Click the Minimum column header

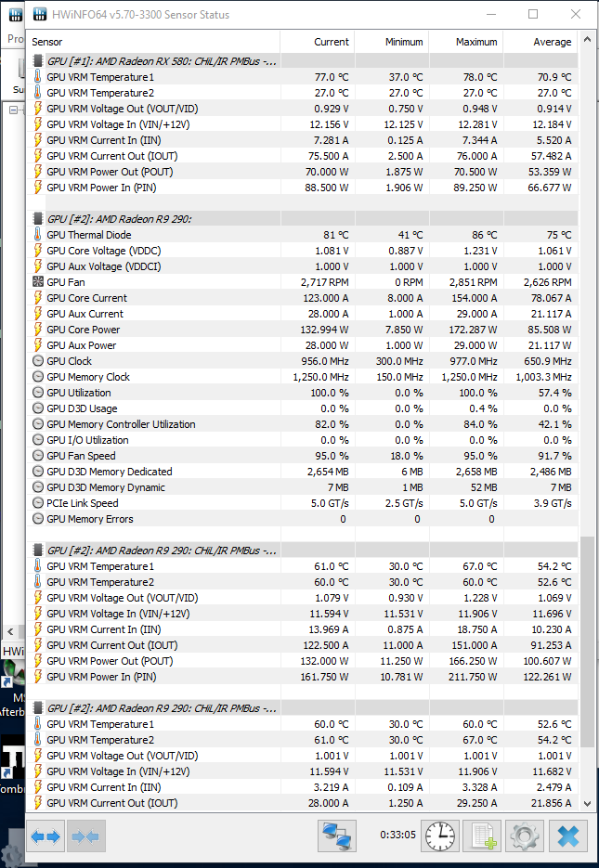tap(404, 42)
